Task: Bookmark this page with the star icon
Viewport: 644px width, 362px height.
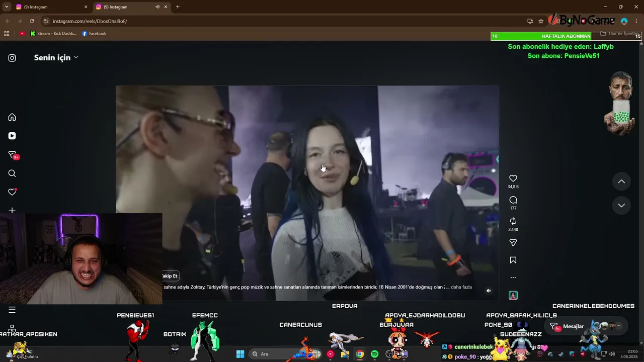Action: coord(541,21)
